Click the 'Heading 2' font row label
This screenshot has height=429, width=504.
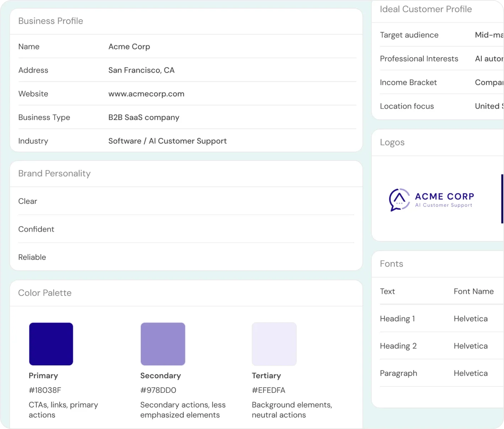point(398,346)
